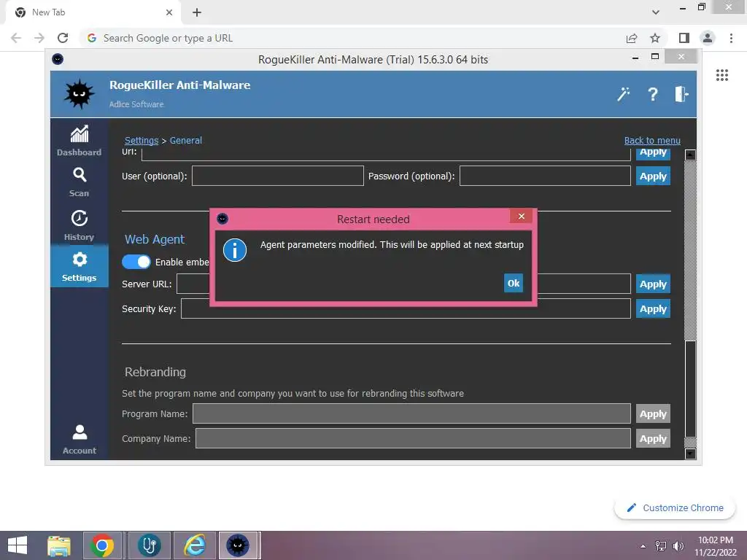Switch to Chrome in taskbar
Viewport: 747px width, 560px height.
point(102,545)
